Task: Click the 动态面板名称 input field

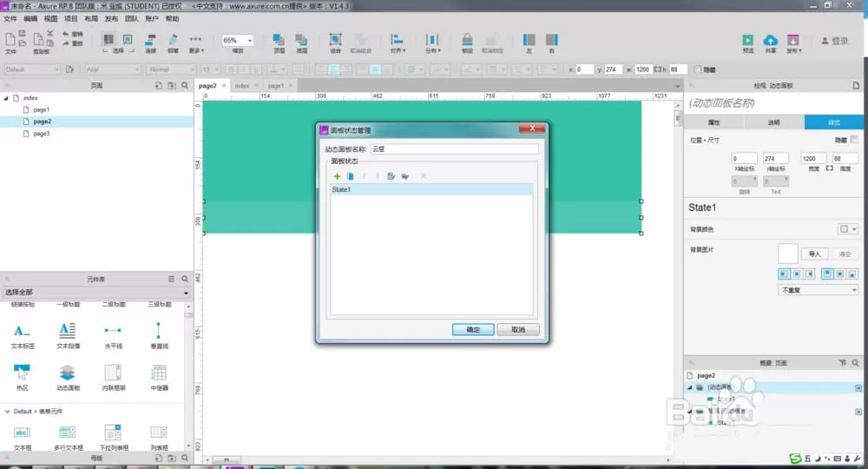Action: pyautogui.click(x=454, y=149)
